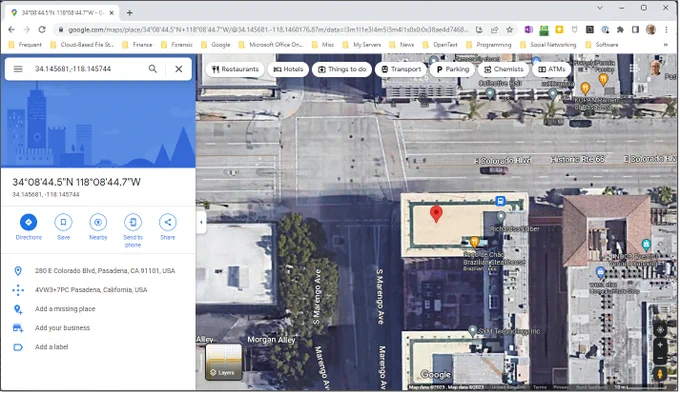Open the News bookmarks folder
The image size is (680, 394).
tap(402, 45)
